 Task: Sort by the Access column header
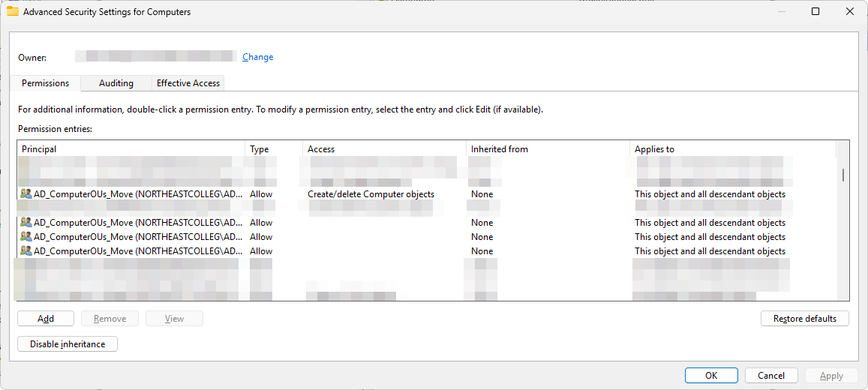click(384, 149)
